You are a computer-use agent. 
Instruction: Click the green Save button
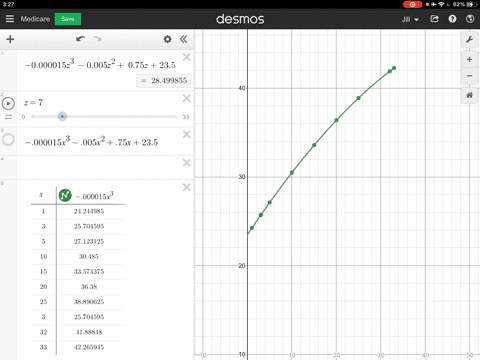[68, 19]
